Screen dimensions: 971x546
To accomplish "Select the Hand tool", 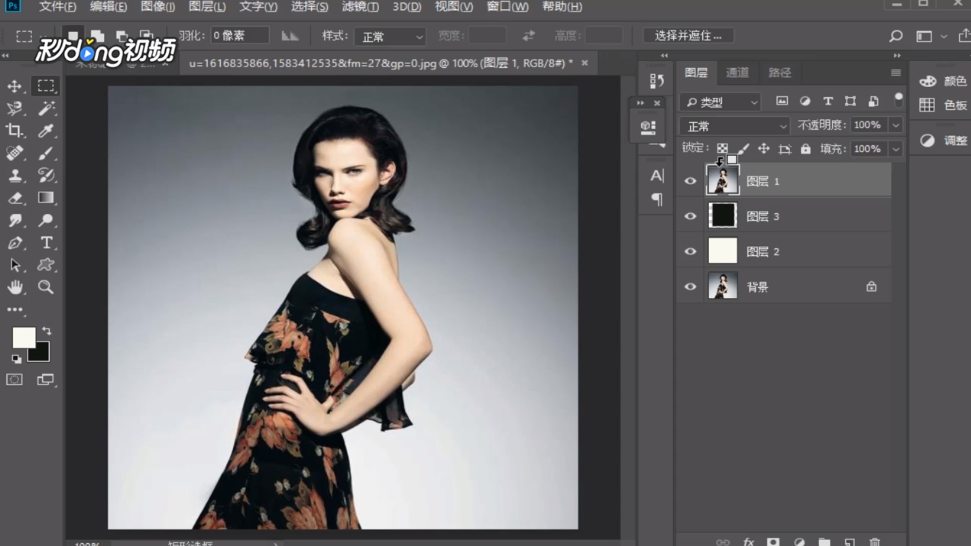I will (14, 287).
